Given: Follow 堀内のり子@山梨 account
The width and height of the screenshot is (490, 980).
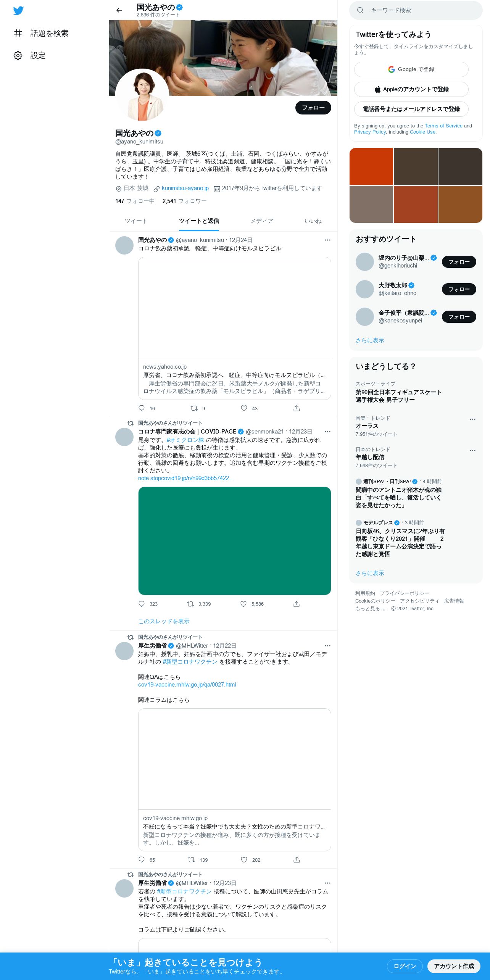Looking at the screenshot, I should [x=459, y=262].
